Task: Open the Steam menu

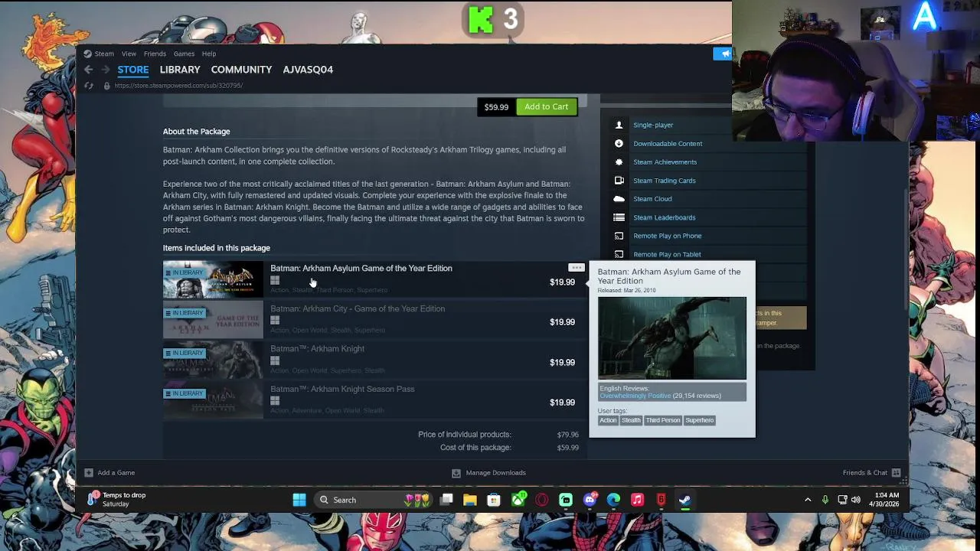Action: coord(104,54)
